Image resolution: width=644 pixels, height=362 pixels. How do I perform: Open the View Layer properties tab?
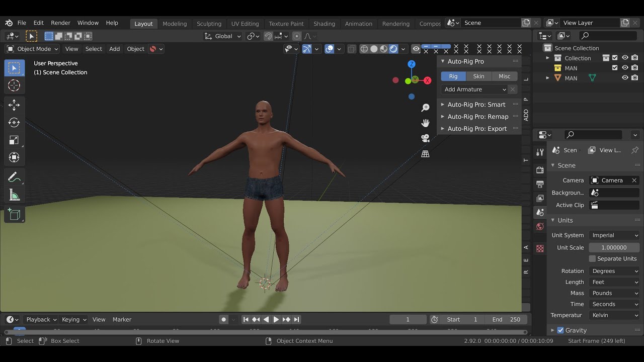(540, 198)
